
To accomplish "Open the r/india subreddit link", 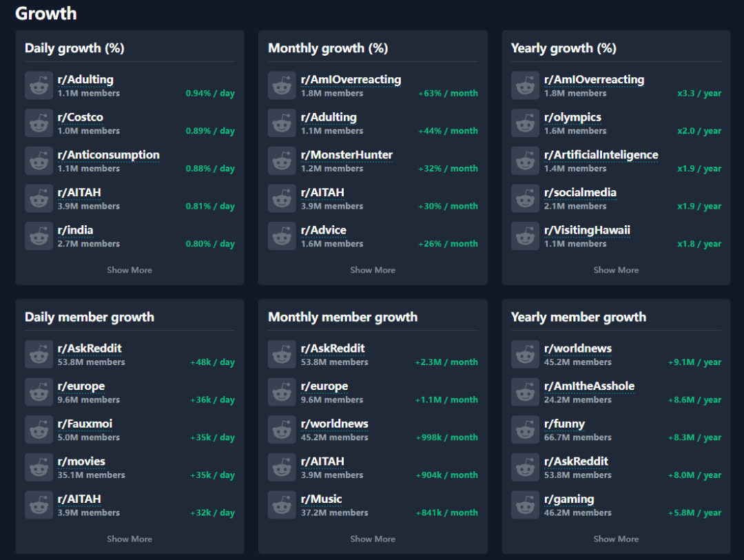I will click(x=76, y=230).
